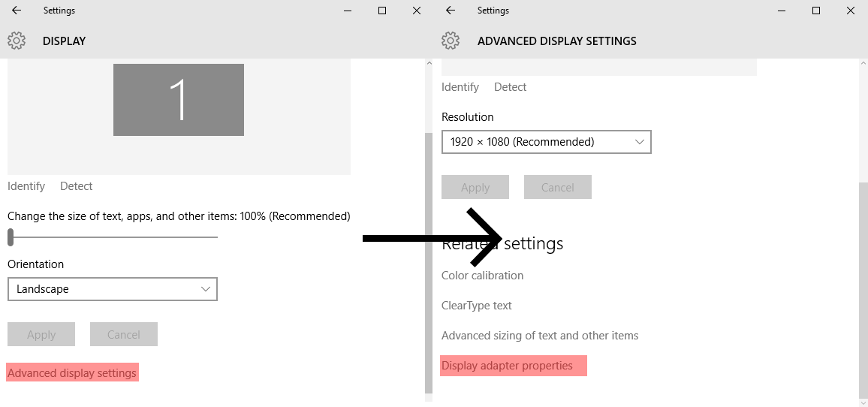Screen dimensions: 868x407
Task: Click the gear icon next to DISPLAY
Action: (17, 41)
